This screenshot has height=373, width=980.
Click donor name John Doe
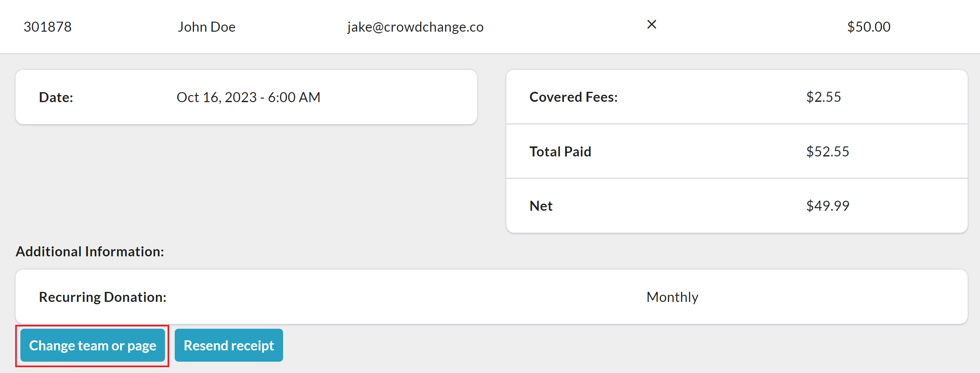206,27
